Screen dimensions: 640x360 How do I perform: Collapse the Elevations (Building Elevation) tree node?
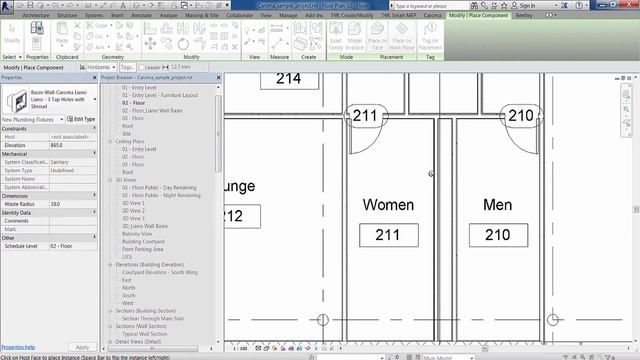point(110,265)
